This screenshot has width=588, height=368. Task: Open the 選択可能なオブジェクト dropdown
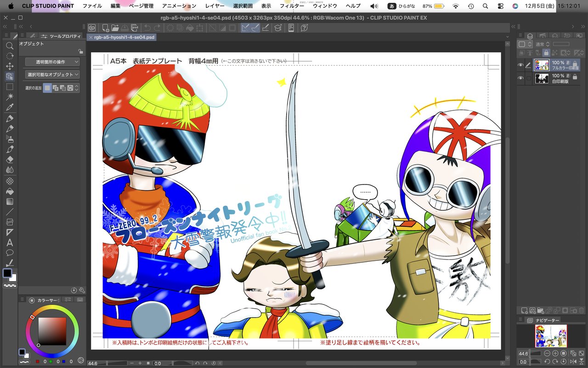53,75
